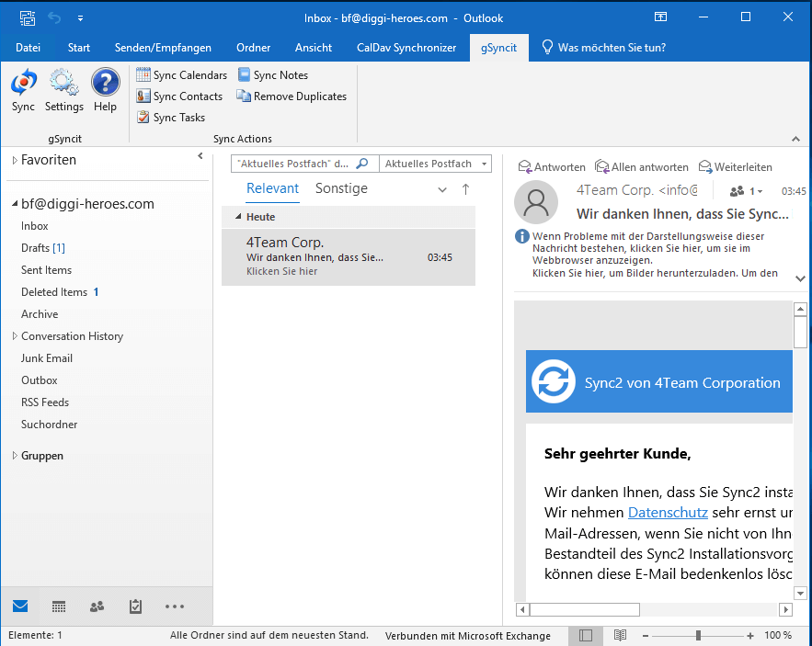The width and height of the screenshot is (812, 646).
Task: Click the mailbox search input field
Action: [x=294, y=164]
